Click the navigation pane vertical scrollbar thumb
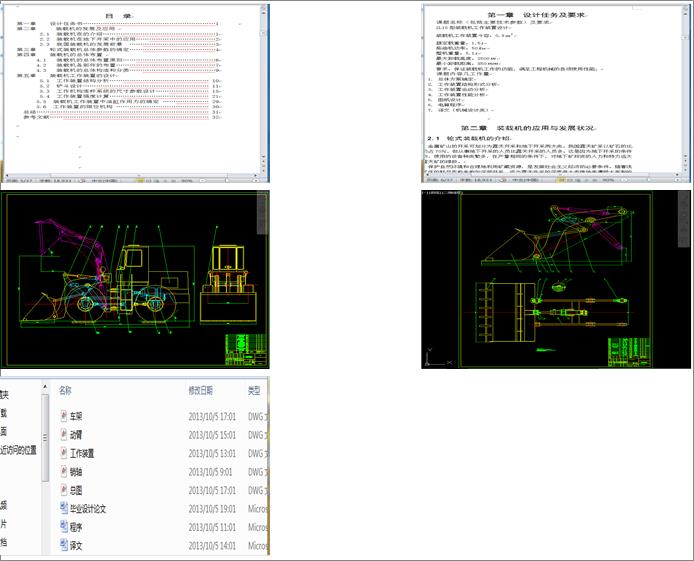Viewport: 694px width, 561px height. click(45, 438)
